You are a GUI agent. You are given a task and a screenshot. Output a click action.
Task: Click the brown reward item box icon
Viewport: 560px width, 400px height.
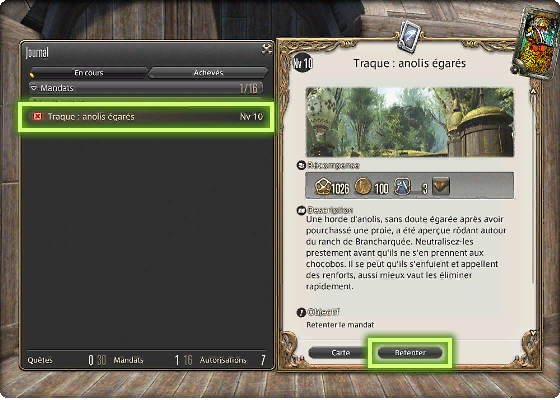441,186
